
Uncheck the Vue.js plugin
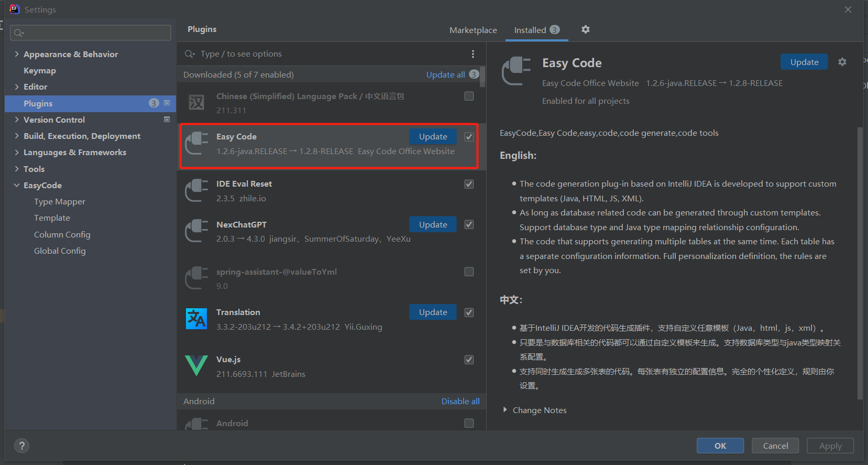click(469, 360)
